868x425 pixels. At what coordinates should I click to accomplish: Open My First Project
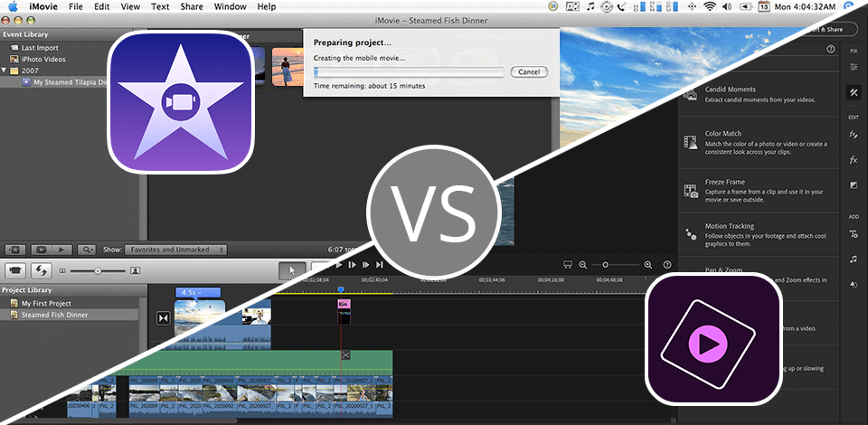[x=46, y=303]
